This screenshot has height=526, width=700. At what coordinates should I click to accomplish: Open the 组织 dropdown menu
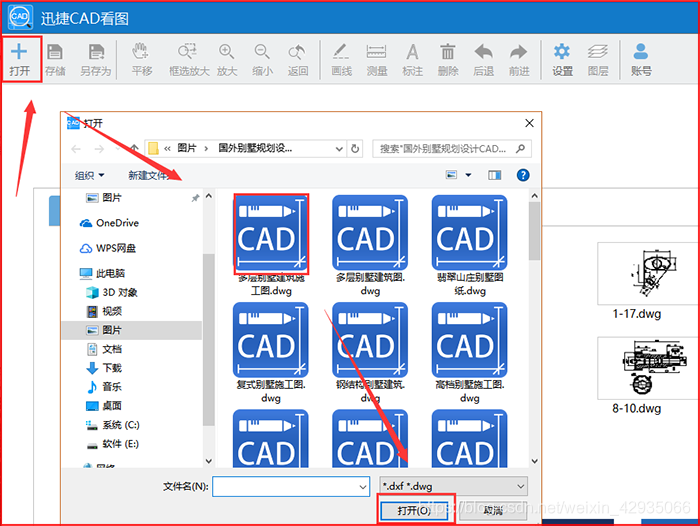89,175
